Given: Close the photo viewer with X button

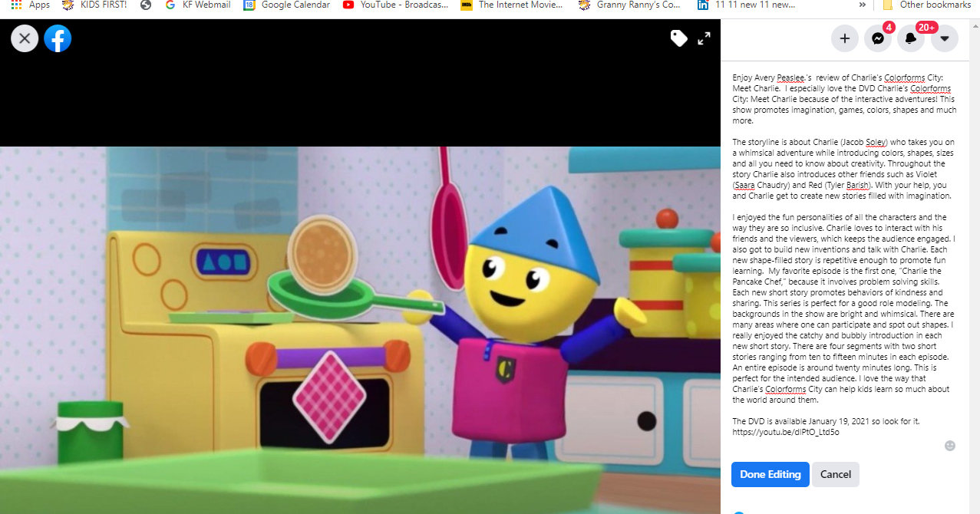Looking at the screenshot, I should pyautogui.click(x=25, y=38).
